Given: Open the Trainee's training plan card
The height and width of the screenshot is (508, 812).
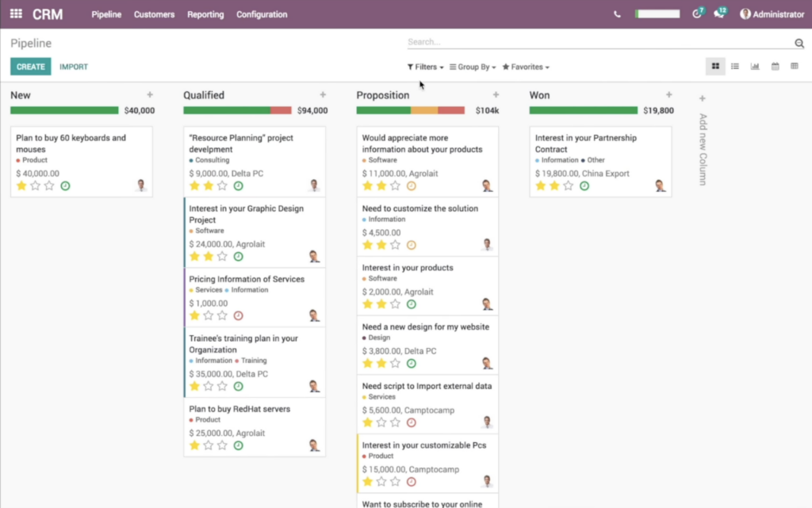Looking at the screenshot, I should click(x=255, y=362).
